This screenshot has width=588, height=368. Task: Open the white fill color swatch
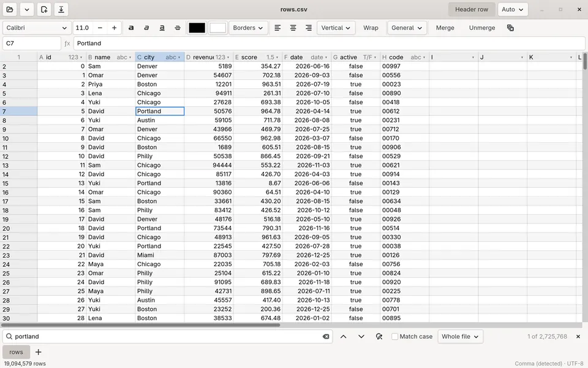tap(217, 28)
